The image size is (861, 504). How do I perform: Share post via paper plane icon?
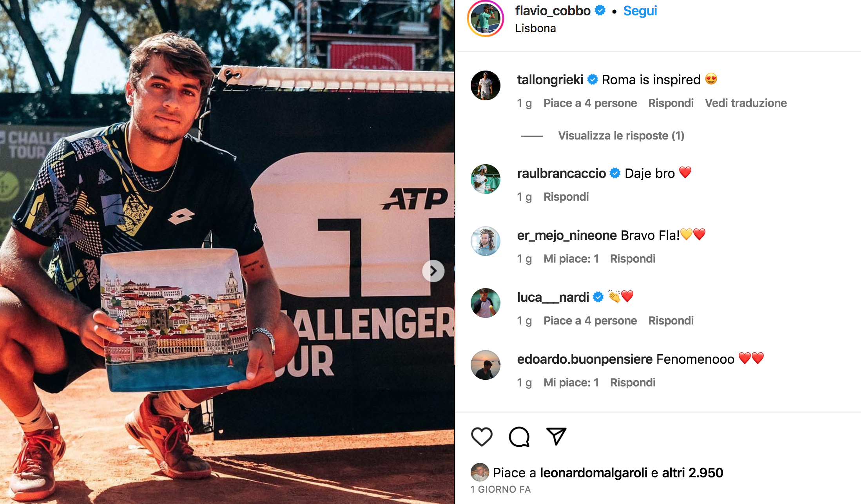click(x=556, y=436)
